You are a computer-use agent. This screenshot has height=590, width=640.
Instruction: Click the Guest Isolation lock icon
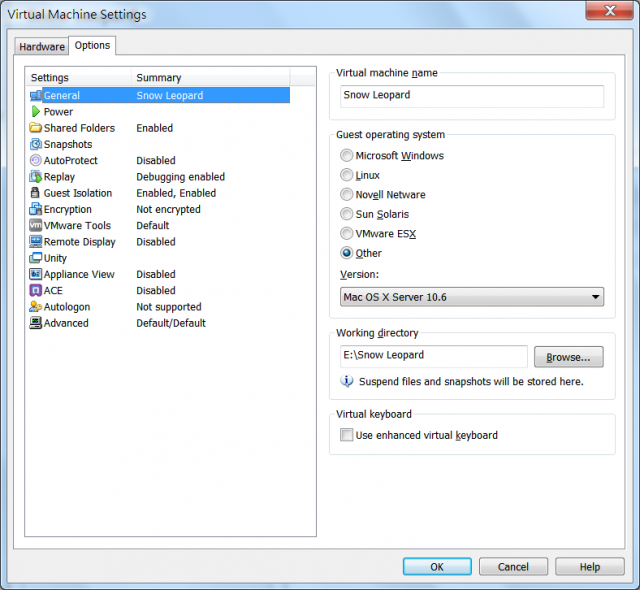[x=36, y=193]
